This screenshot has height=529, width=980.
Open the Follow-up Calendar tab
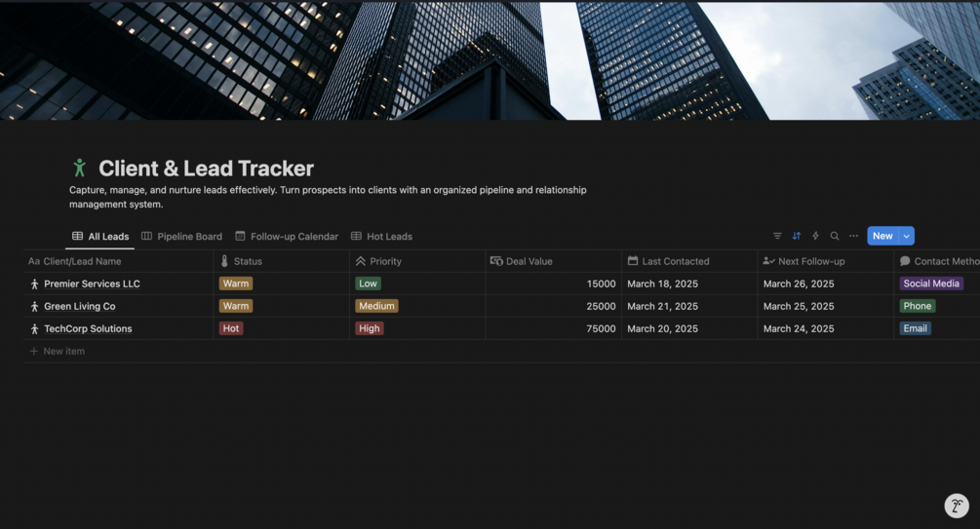287,236
